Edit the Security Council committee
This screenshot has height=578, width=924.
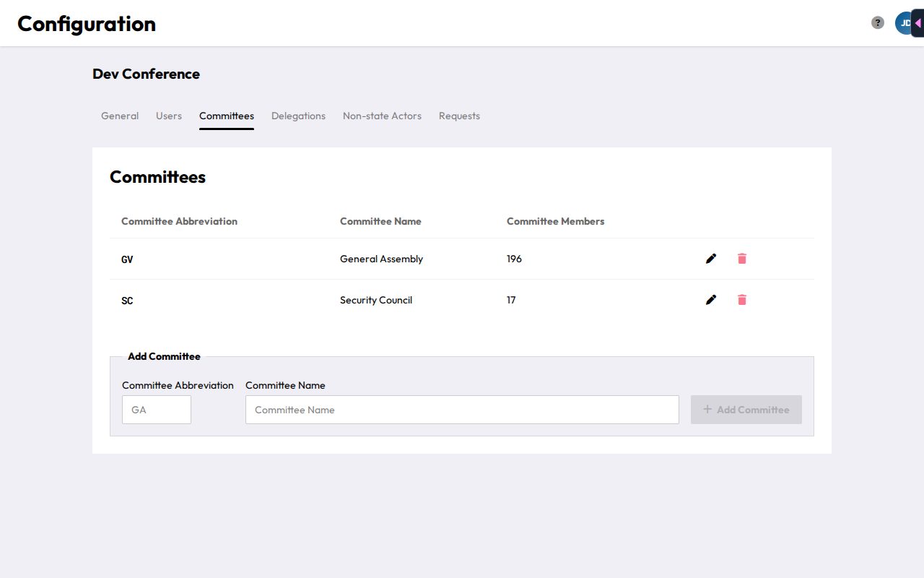click(711, 300)
